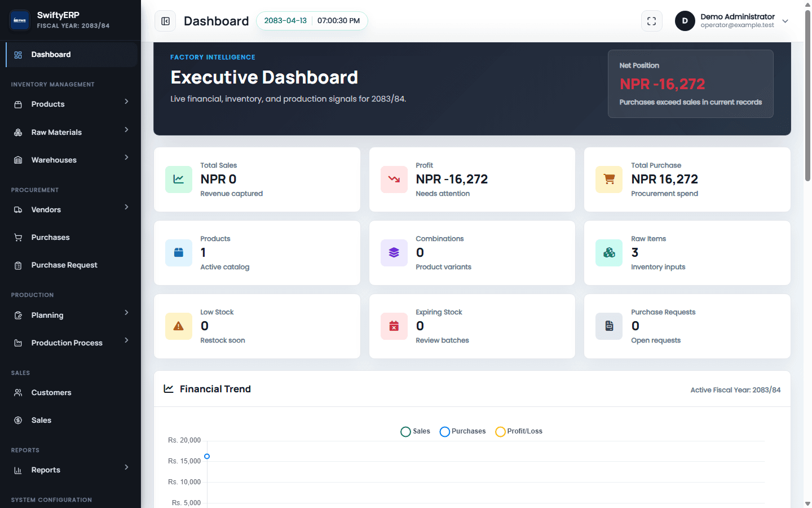Click the Total Sales green chart icon
Screen dimensions: 812x508
179,179
